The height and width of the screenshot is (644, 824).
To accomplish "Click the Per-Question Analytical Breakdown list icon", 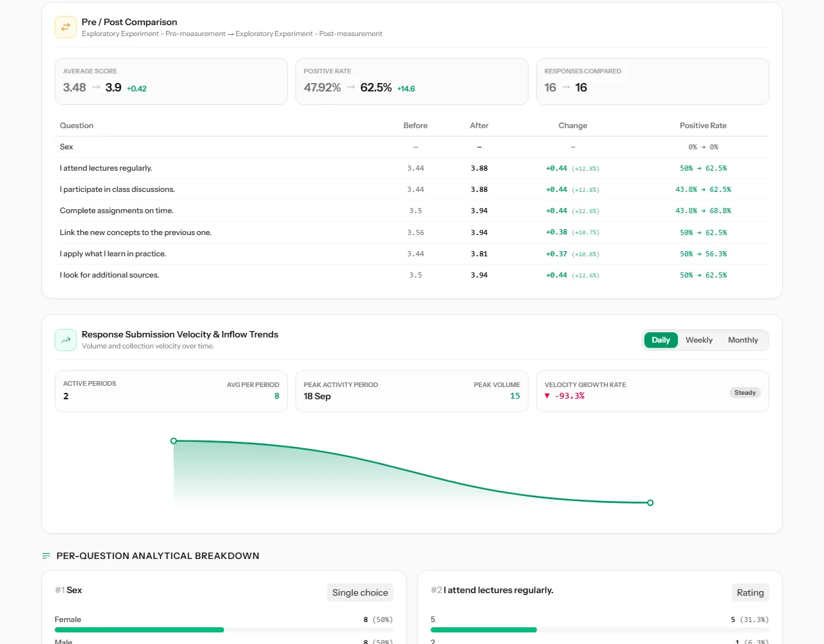I will click(46, 556).
